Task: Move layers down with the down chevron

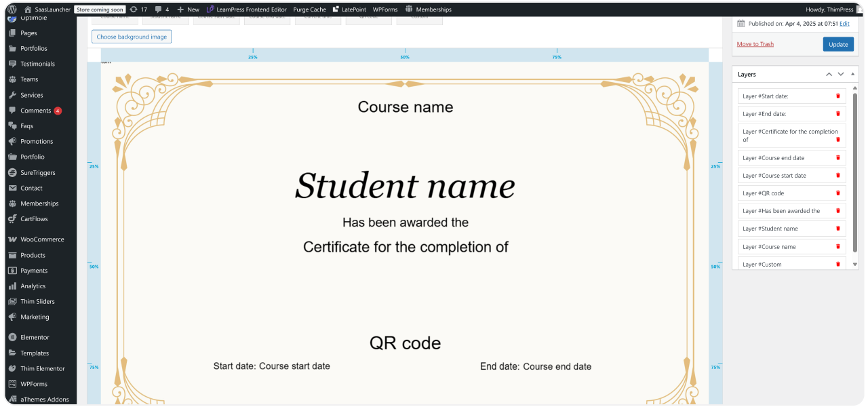Action: coord(840,74)
